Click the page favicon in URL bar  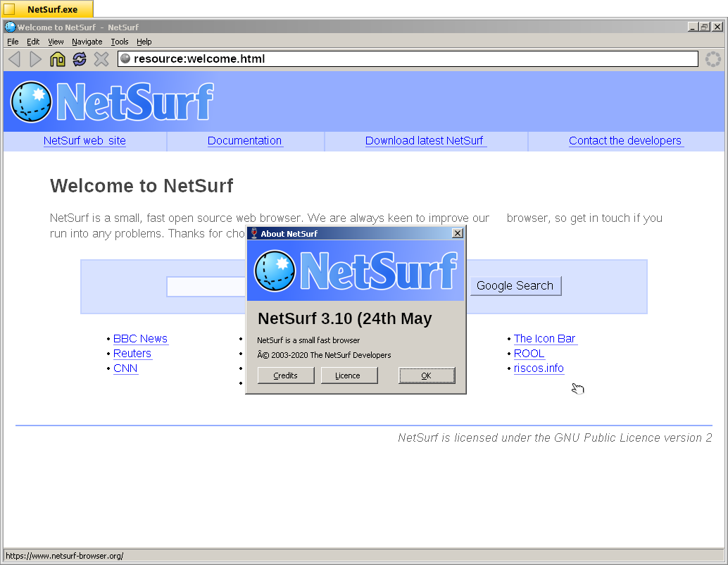click(125, 58)
